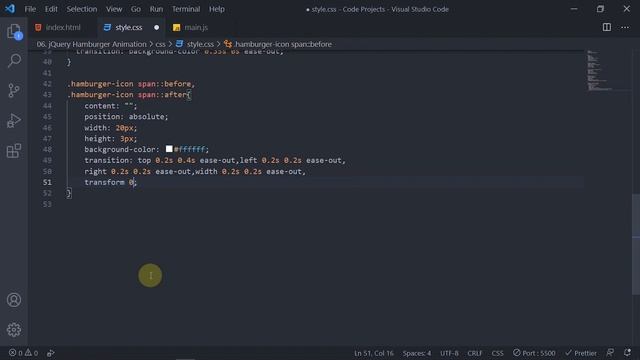Click 'transition' property on line 49
The image size is (640, 360).
click(106, 160)
